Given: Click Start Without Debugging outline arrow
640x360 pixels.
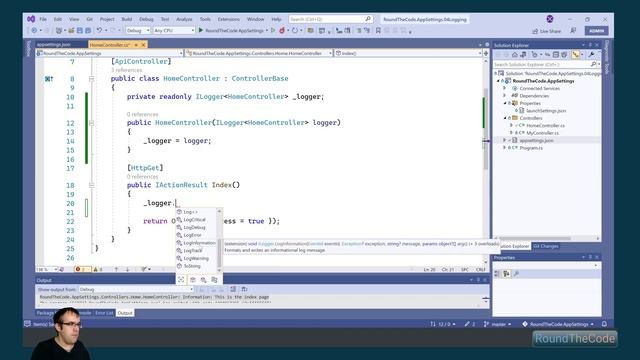Looking at the screenshot, I should tap(273, 31).
